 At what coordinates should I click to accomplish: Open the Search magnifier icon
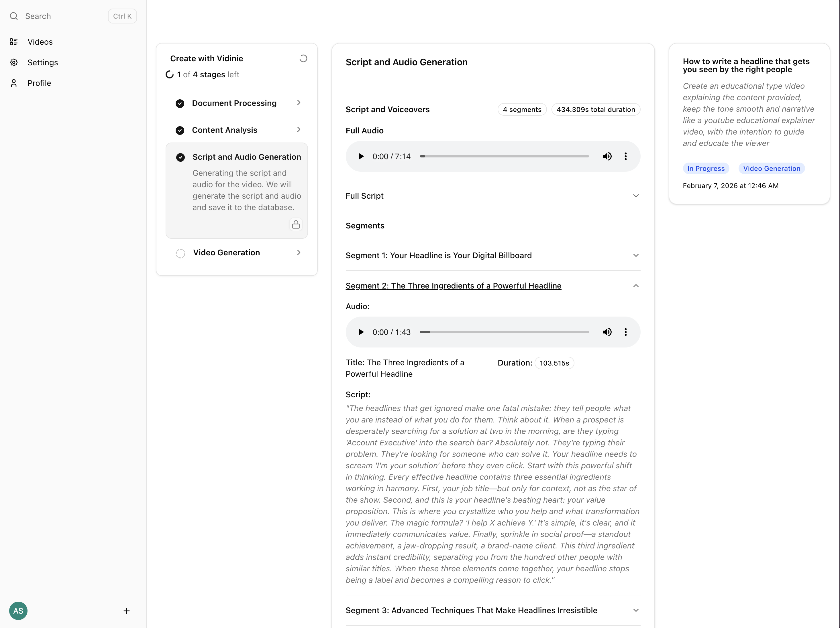pos(14,16)
